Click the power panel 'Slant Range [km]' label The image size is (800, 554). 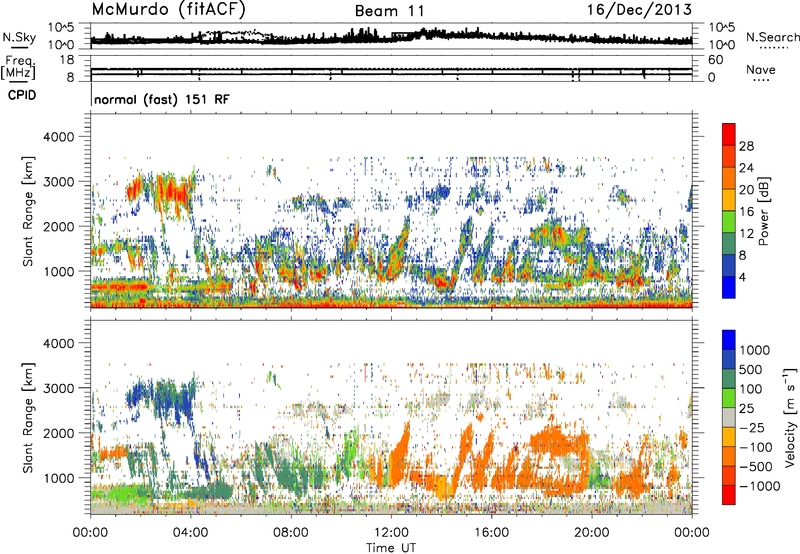(x=28, y=211)
